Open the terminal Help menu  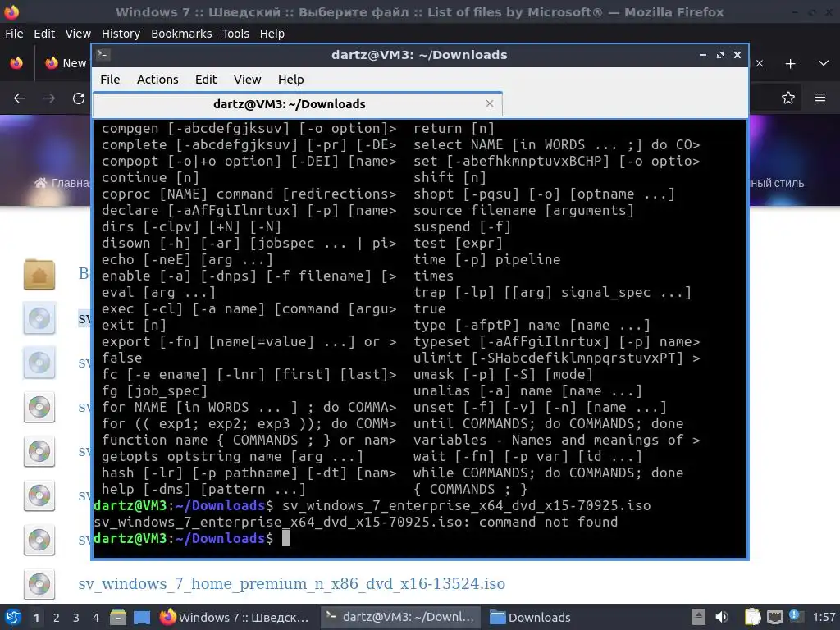[291, 80]
